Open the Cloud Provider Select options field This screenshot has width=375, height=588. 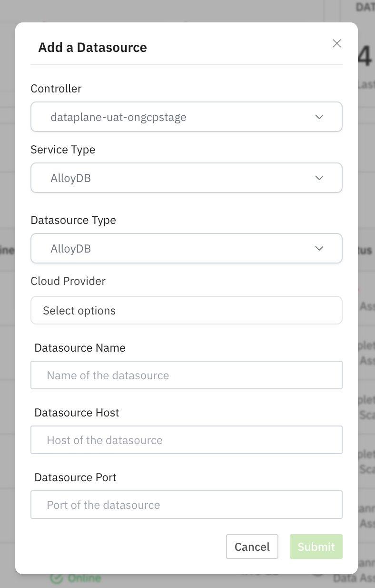[186, 311]
